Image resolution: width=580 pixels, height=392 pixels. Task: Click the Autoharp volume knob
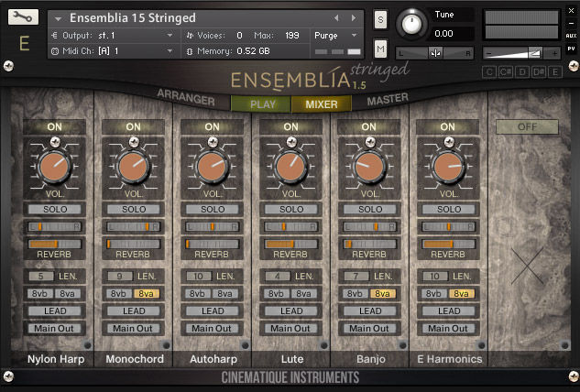pyautogui.click(x=212, y=168)
